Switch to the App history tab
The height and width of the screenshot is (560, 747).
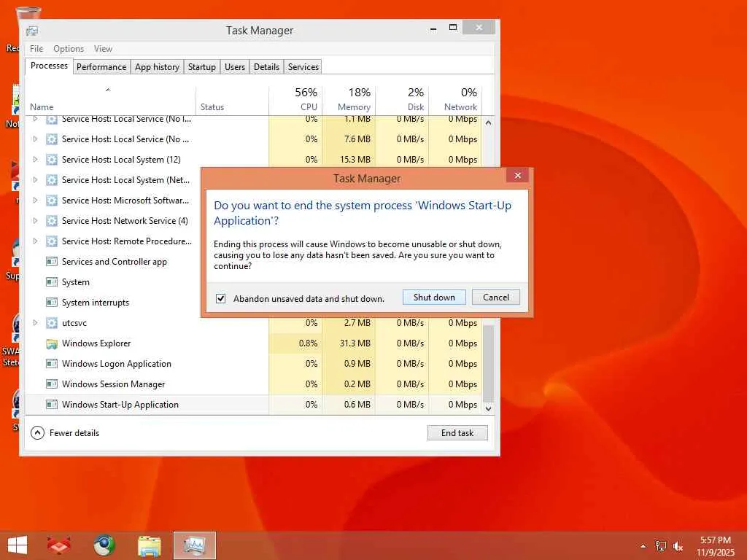158,66
